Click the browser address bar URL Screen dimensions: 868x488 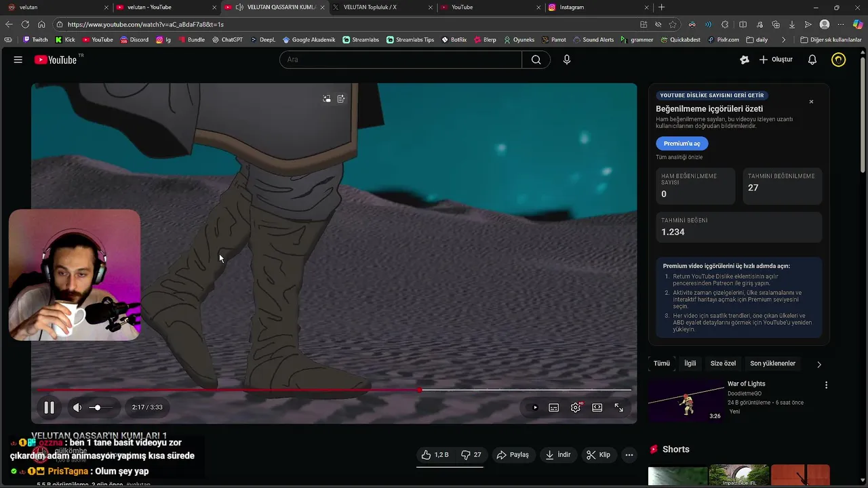145,24
